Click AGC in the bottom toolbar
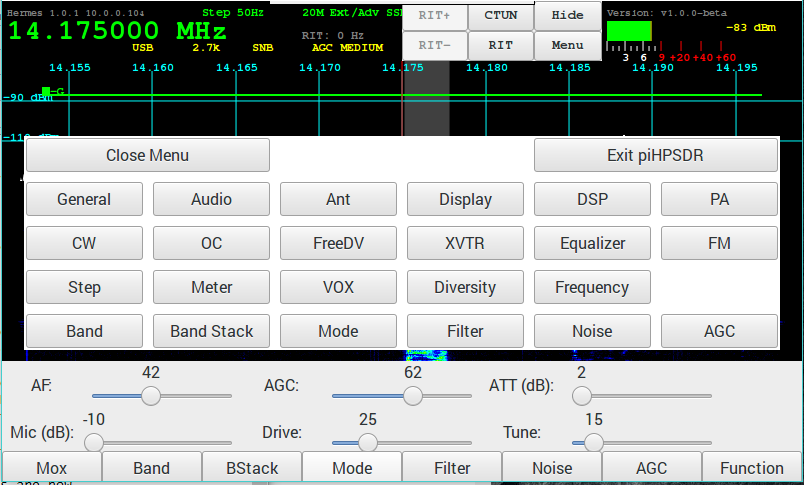This screenshot has width=804, height=485. 652,468
